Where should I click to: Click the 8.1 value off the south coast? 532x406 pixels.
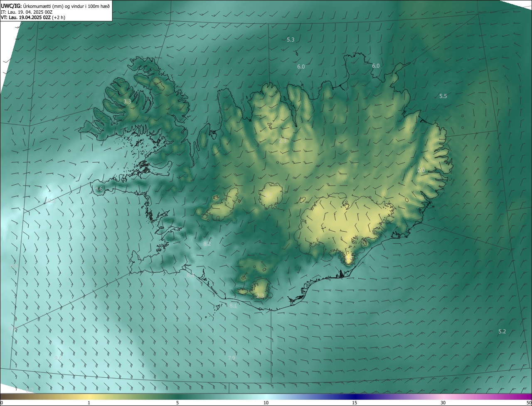(x=233, y=306)
